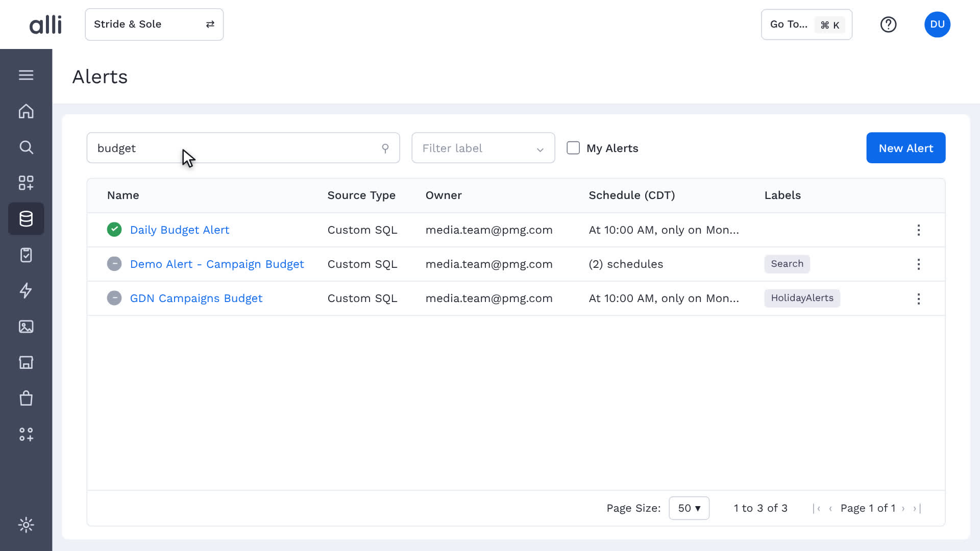Screen dimensions: 980x551
Task: Click Custom SQL in Demo Alert row
Action: coord(362,264)
